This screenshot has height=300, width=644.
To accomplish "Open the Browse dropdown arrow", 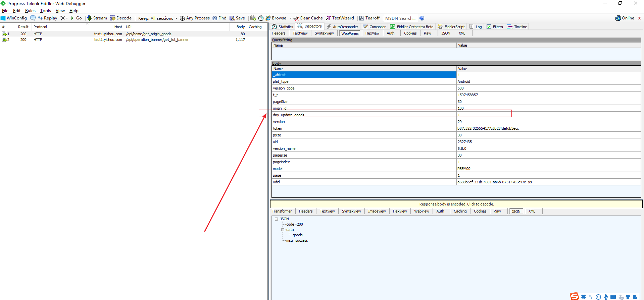I will [291, 18].
